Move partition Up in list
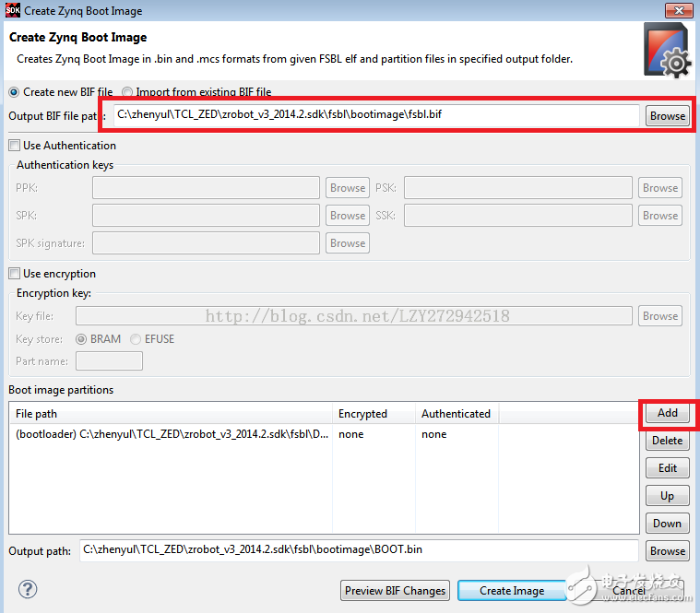 coord(667,496)
